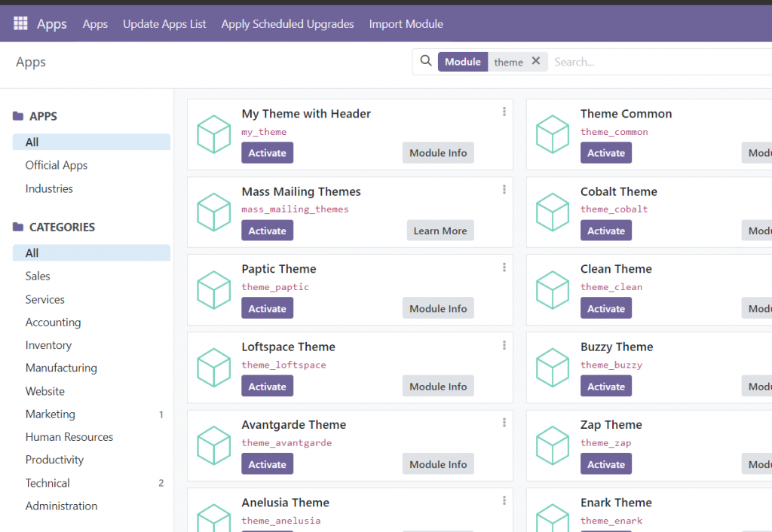
Task: Open Module Info for Avantgarde Theme
Action: pos(438,463)
